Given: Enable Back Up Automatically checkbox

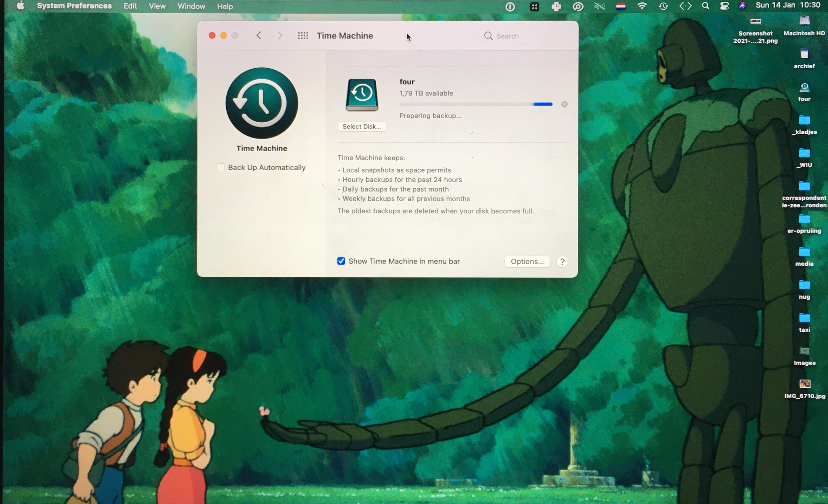Looking at the screenshot, I should 221,167.
